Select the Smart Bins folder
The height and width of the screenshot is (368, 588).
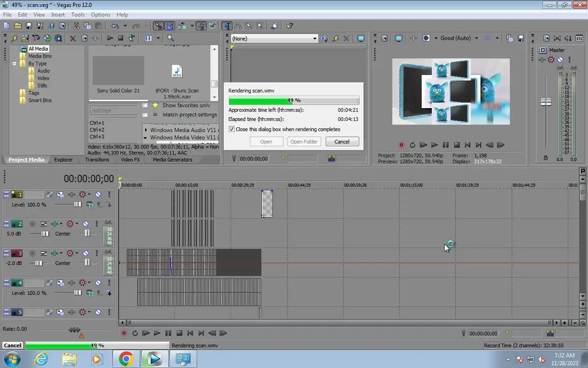click(40, 100)
